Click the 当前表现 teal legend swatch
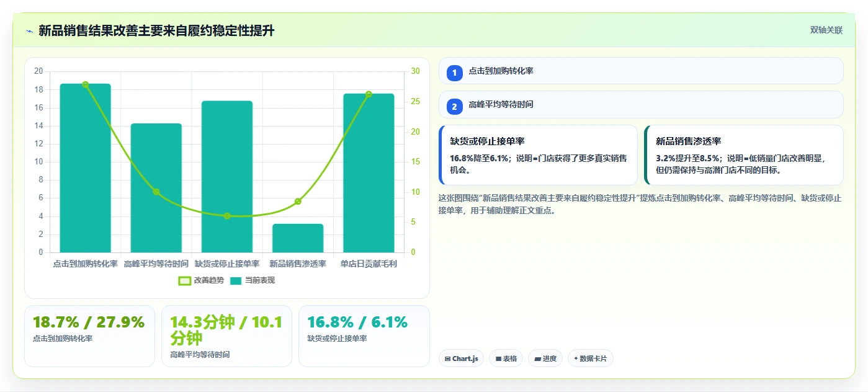 (236, 281)
